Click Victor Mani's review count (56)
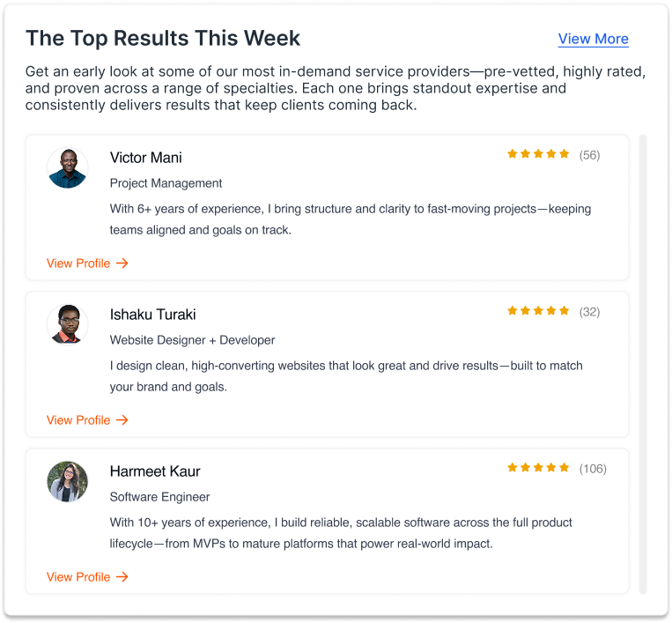This screenshot has width=672, height=623. point(589,155)
